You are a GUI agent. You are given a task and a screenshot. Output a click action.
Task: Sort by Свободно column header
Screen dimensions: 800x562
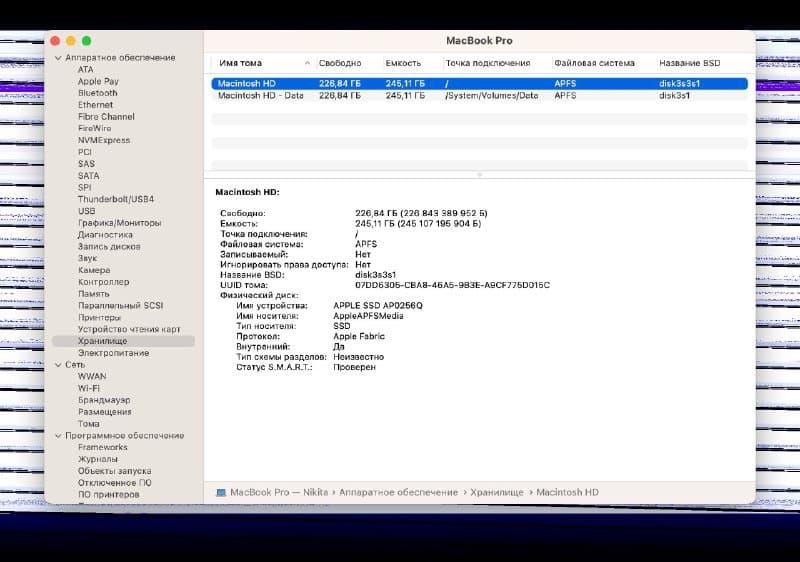tap(340, 63)
